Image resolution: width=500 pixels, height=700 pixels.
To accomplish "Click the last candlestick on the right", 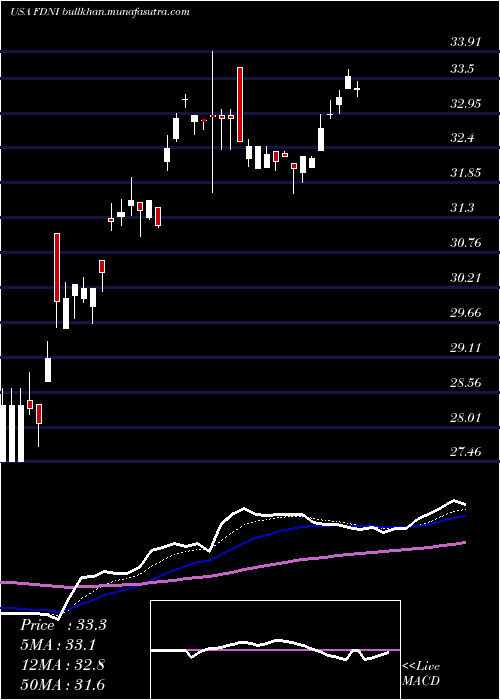I will 357,89.
